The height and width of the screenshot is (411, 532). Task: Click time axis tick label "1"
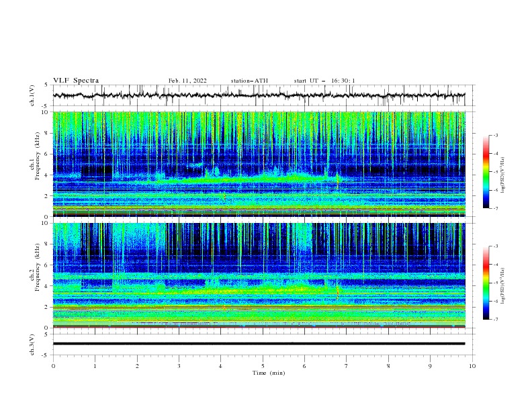point(95,366)
